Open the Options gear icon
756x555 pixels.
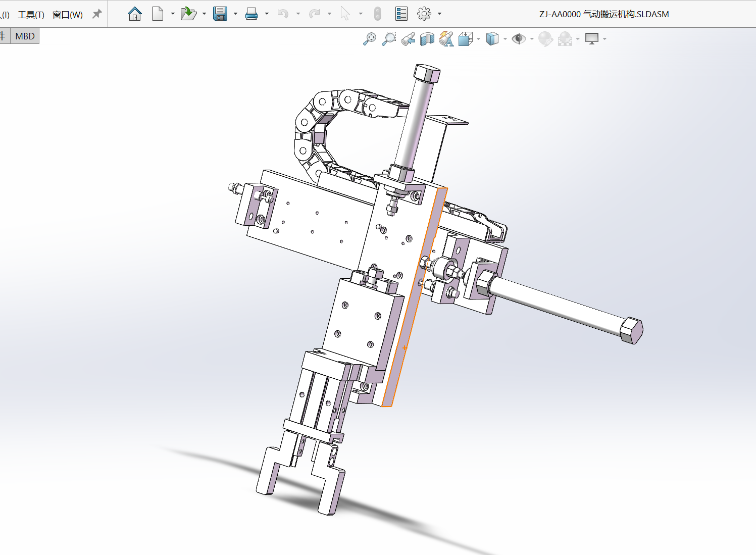click(x=424, y=14)
